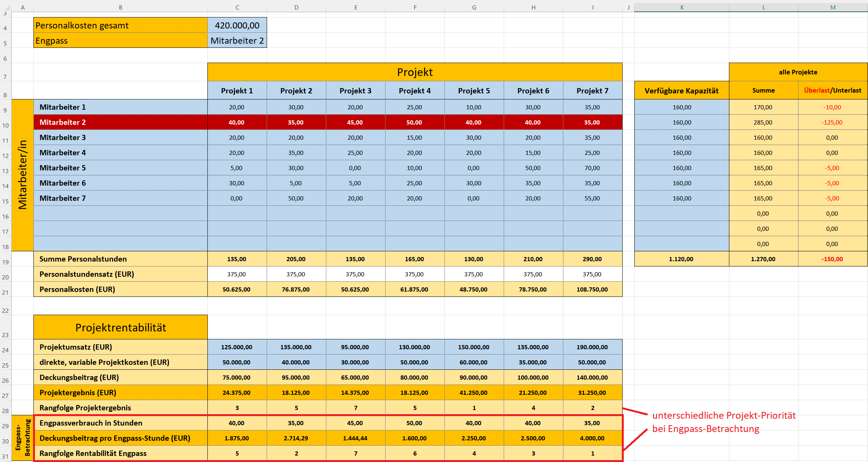Viewport: 868px width, 462px height.
Task: Click the Überlast/Unterlast column header
Action: coord(833,90)
